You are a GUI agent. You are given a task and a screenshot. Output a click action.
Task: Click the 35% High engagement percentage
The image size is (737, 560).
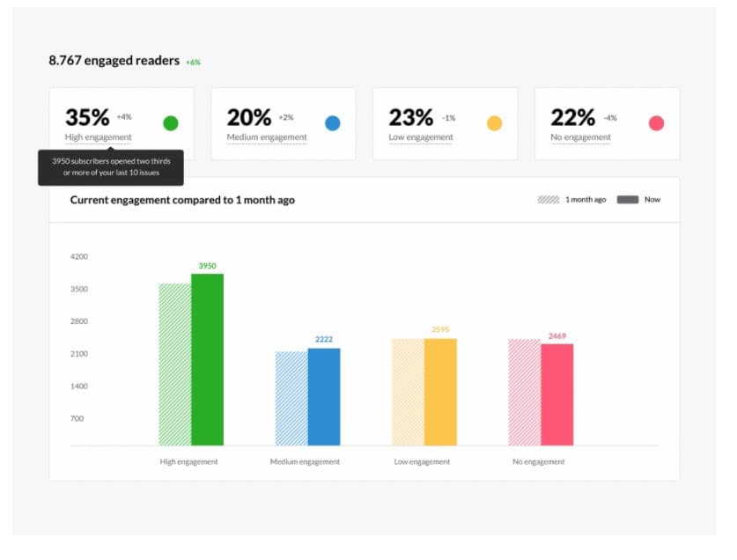[87, 117]
